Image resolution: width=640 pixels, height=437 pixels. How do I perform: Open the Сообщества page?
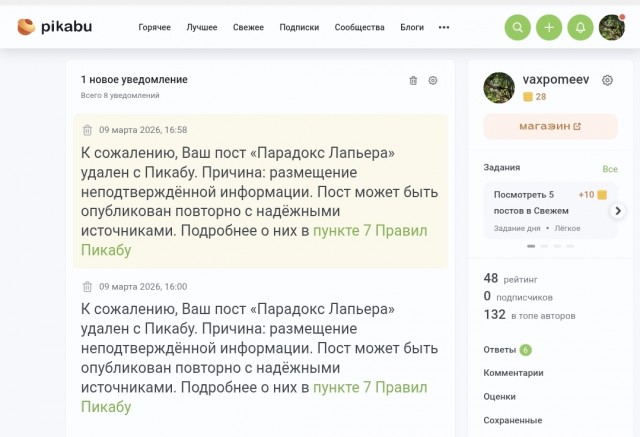point(359,27)
